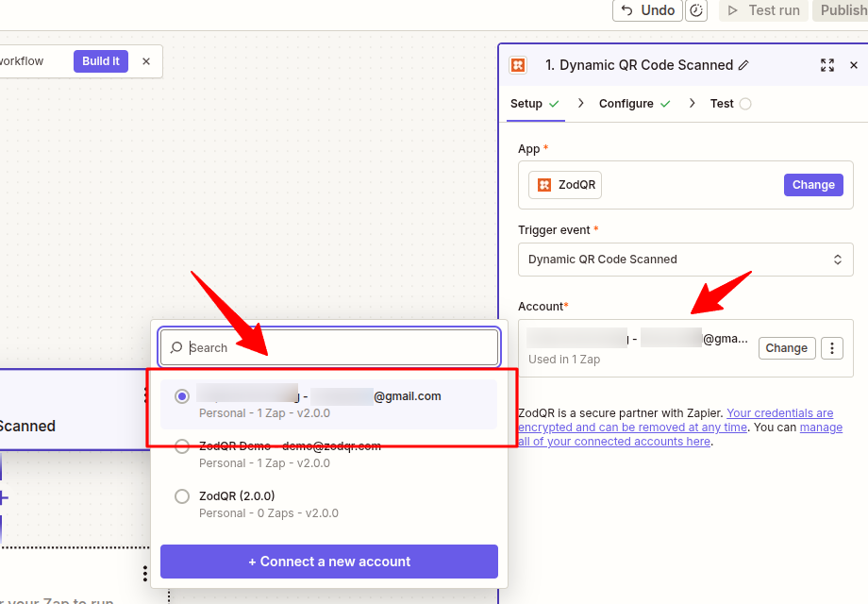Click the Build it button
Screen dimensions: 868x604
[101, 61]
